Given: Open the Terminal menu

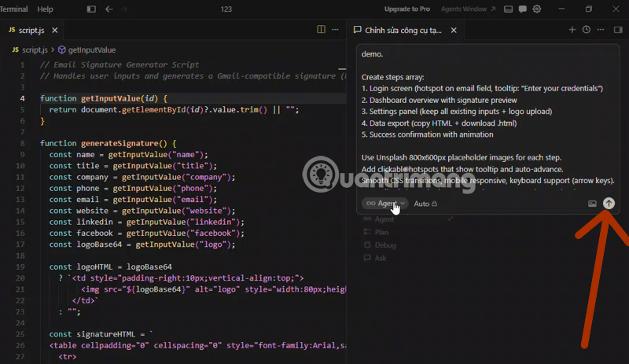Looking at the screenshot, I should coord(12,9).
